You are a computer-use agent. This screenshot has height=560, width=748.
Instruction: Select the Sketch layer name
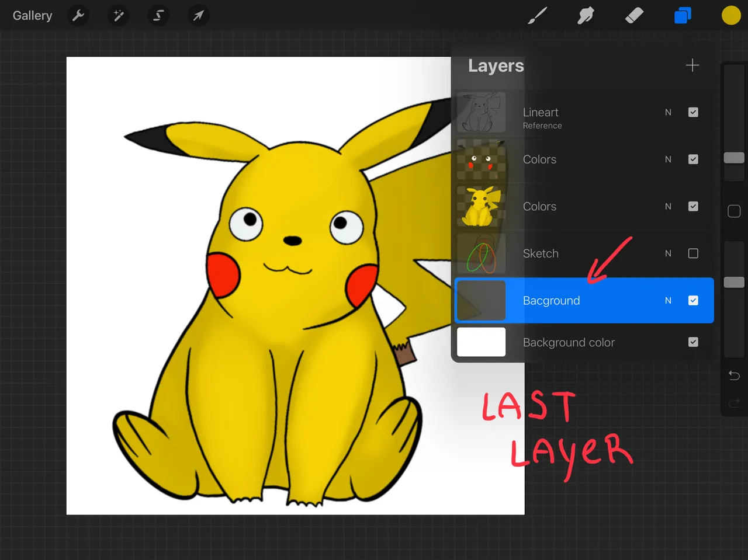pos(541,253)
